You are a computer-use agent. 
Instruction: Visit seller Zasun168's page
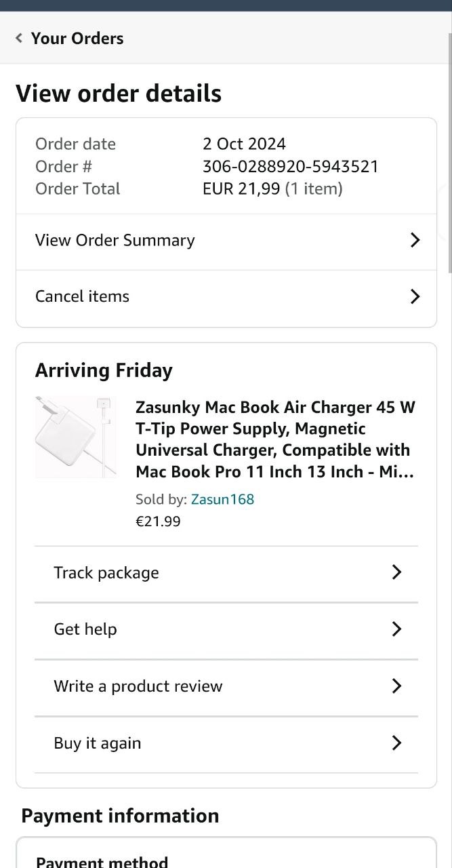pyautogui.click(x=222, y=499)
